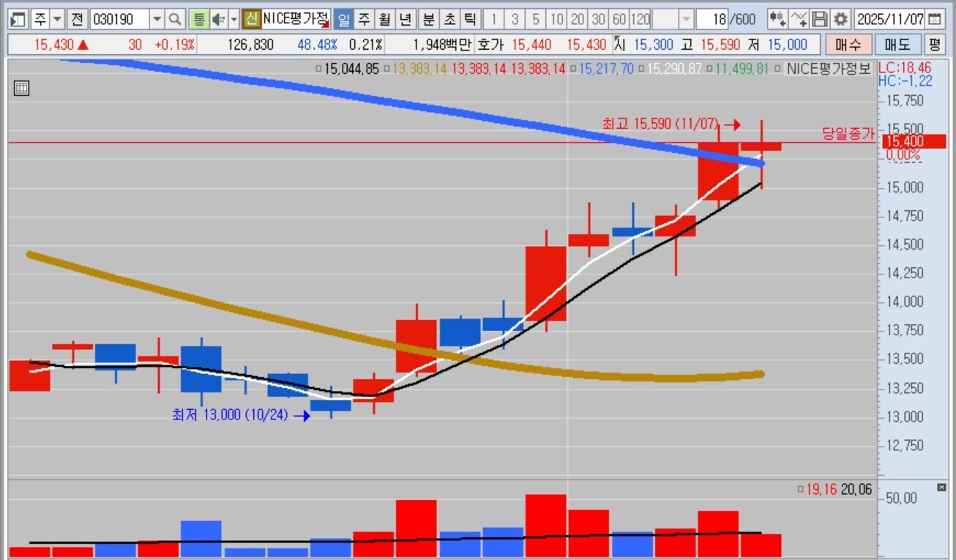
Task: Open the stock code history dropdown
Action: pos(157,19)
